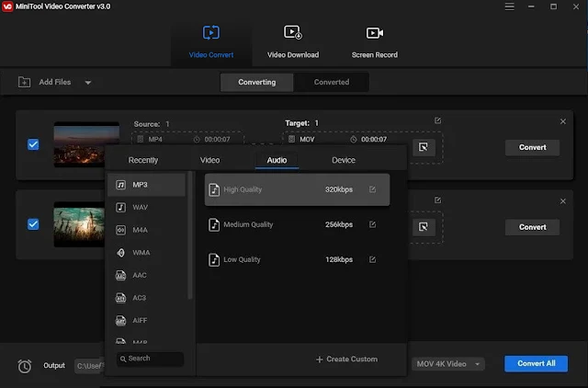Viewport: 588px width, 388px height.
Task: Click the 256kbps bitrate text
Action: click(339, 224)
